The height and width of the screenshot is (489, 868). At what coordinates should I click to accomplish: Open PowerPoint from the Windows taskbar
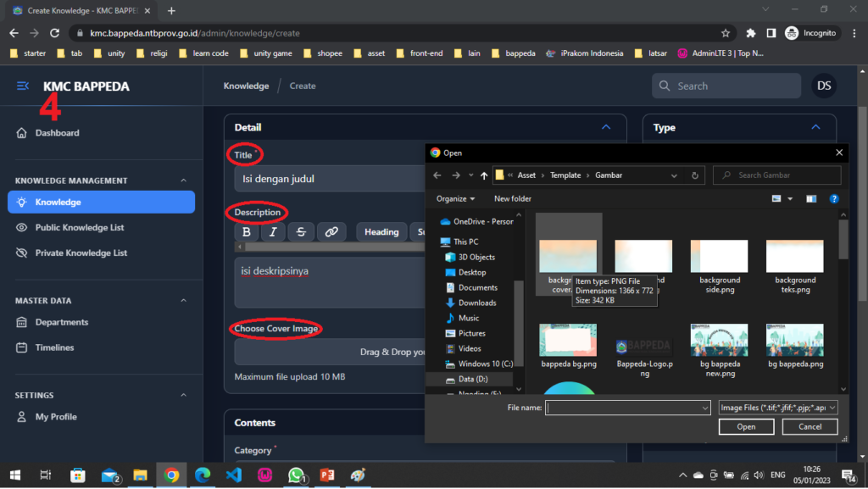[327, 475]
